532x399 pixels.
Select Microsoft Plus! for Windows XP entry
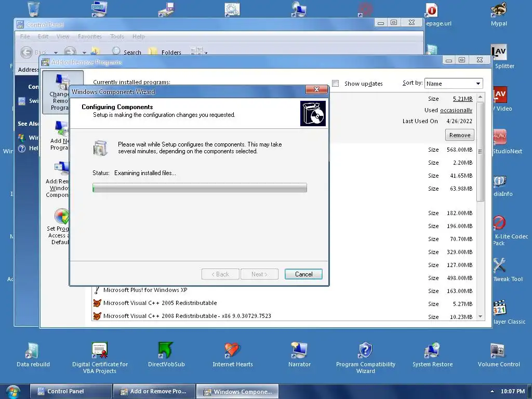[145, 290]
